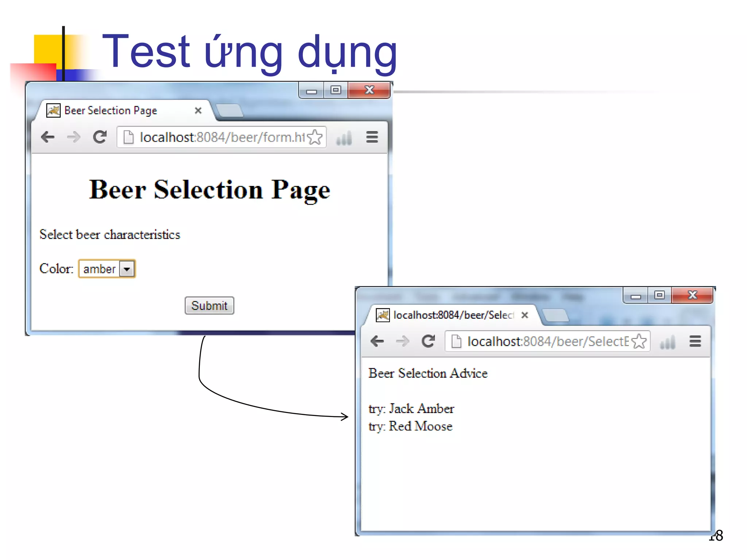Open new tab in SelectBeer result window

[x=555, y=315]
